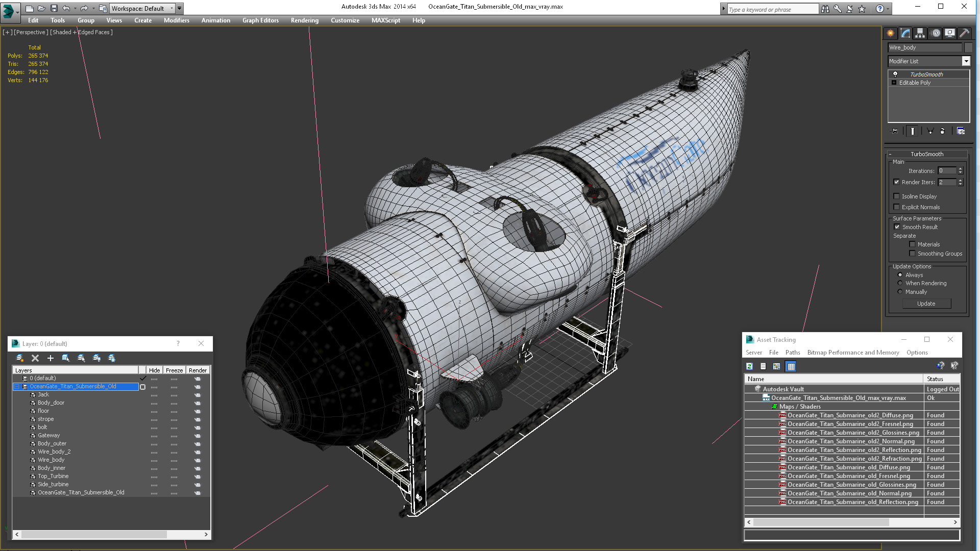
Task: Select highlighted objects and layers icon
Action: pos(66,358)
